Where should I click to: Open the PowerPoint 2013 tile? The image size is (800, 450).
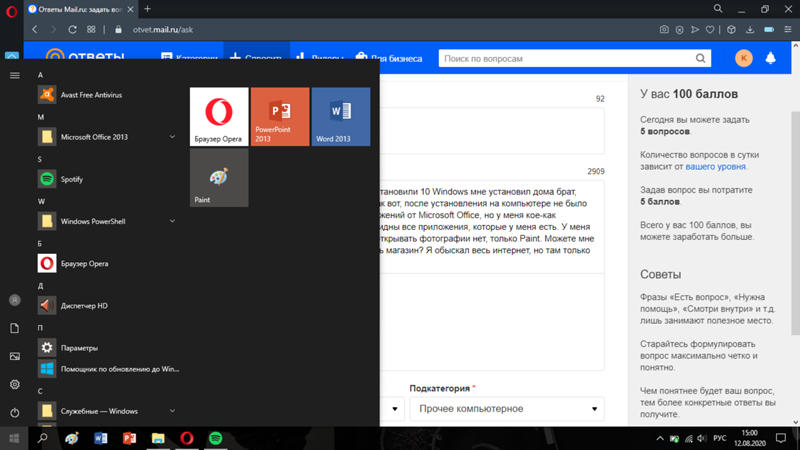[280, 116]
